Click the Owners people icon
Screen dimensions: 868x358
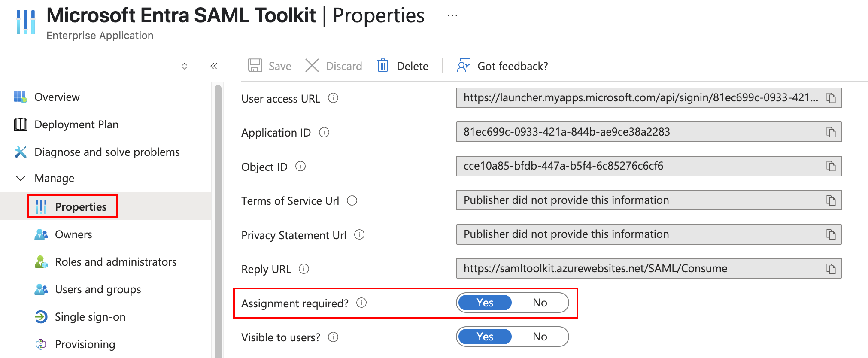pyautogui.click(x=41, y=234)
